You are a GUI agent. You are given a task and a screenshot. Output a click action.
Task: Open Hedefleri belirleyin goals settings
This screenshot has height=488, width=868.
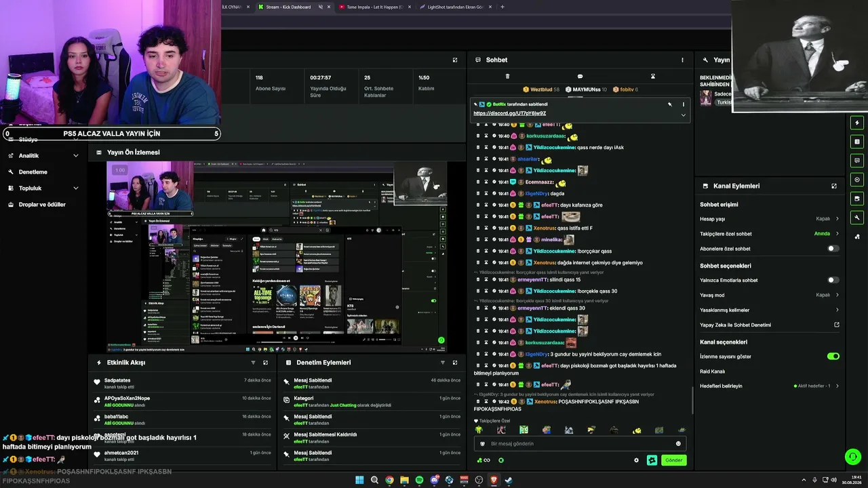pyautogui.click(x=770, y=386)
